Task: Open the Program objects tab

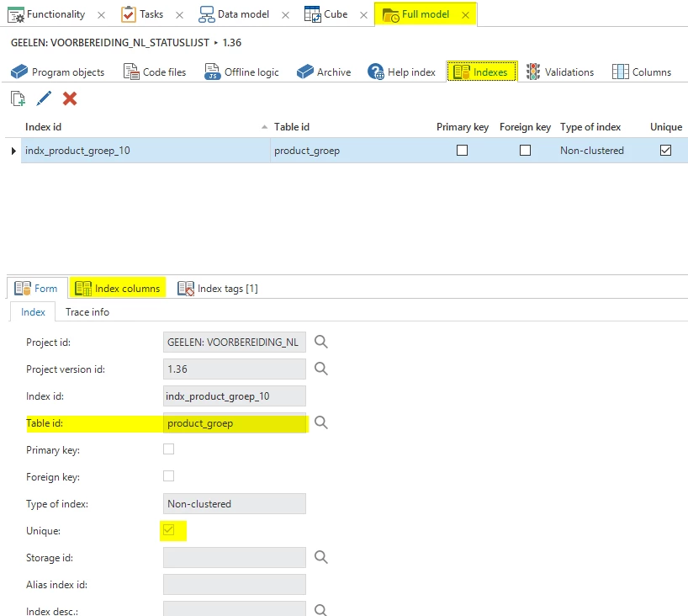Action: [x=57, y=72]
